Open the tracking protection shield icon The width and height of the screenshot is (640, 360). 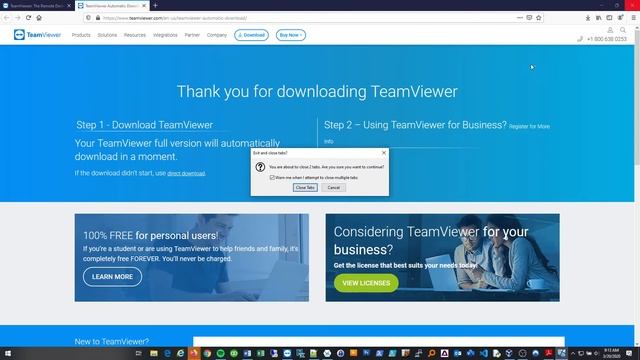pos(88,18)
